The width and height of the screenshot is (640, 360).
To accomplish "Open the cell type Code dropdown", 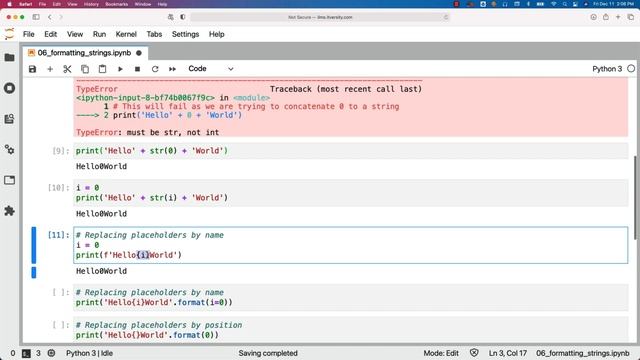I will pyautogui.click(x=211, y=69).
